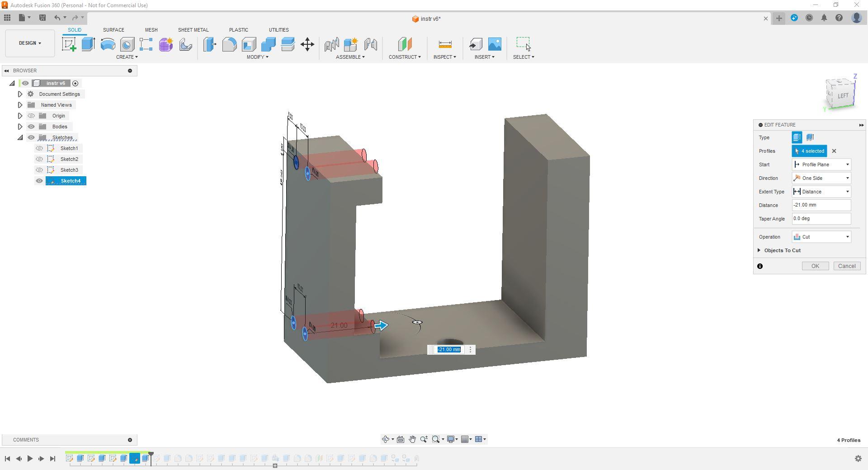This screenshot has height=470, width=868.
Task: Click the Save icon
Action: 42,18
